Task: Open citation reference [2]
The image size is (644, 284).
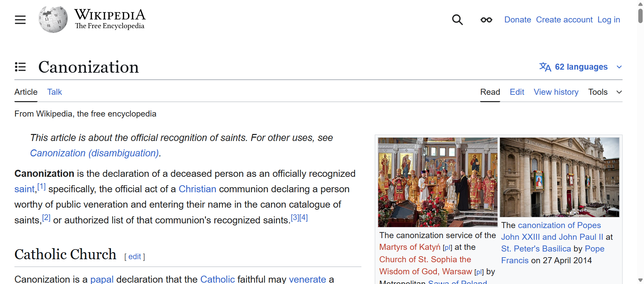Action: coord(46,218)
